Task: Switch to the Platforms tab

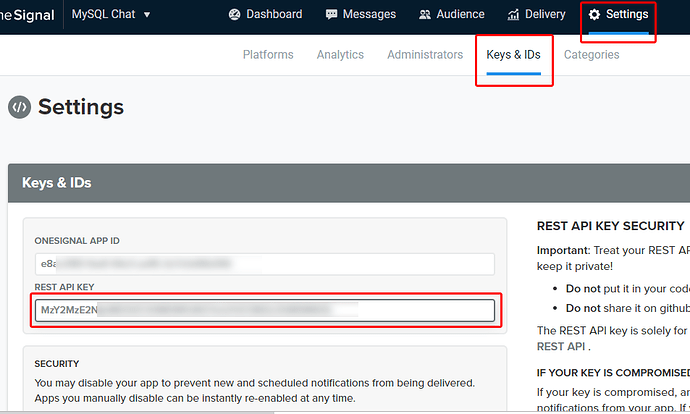Action: [268, 55]
